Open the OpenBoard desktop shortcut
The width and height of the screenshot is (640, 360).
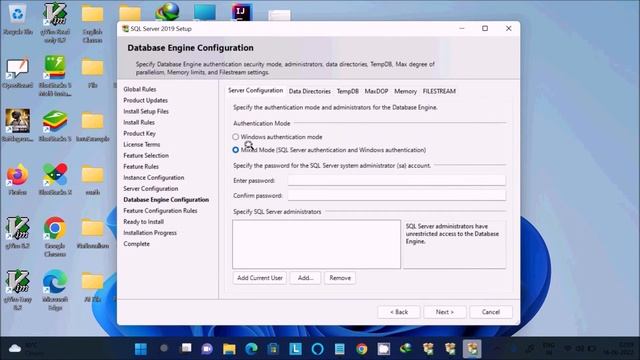[18, 73]
